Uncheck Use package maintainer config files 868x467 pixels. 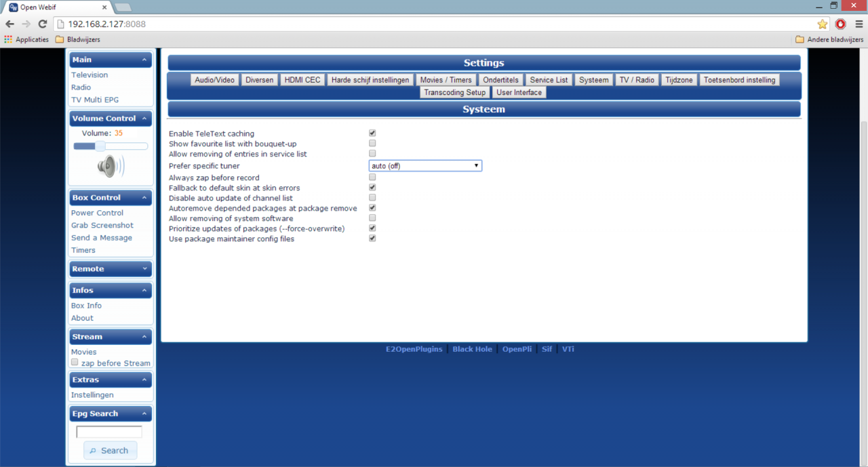pos(372,239)
